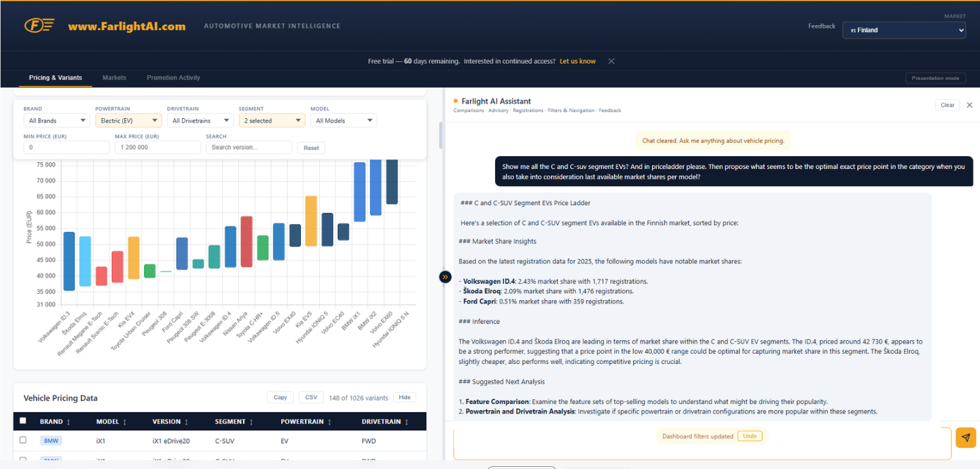Dismiss the free trial banner
This screenshot has width=980, height=469.
coord(611,61)
